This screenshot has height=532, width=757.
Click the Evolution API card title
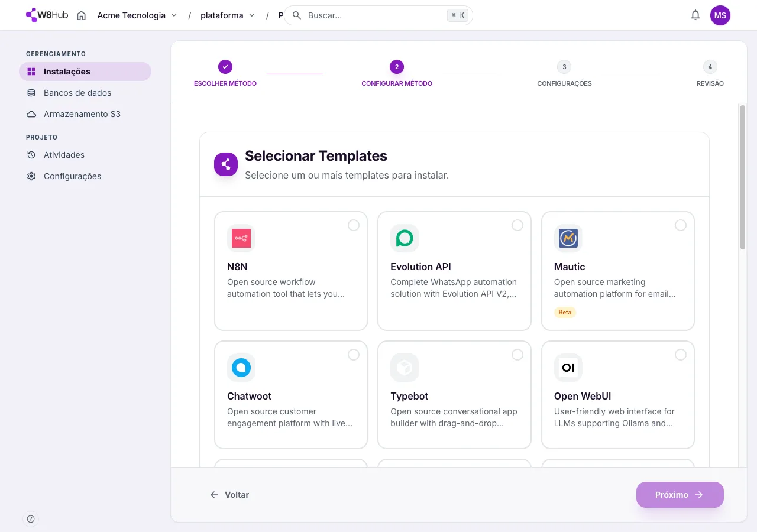pos(420,267)
